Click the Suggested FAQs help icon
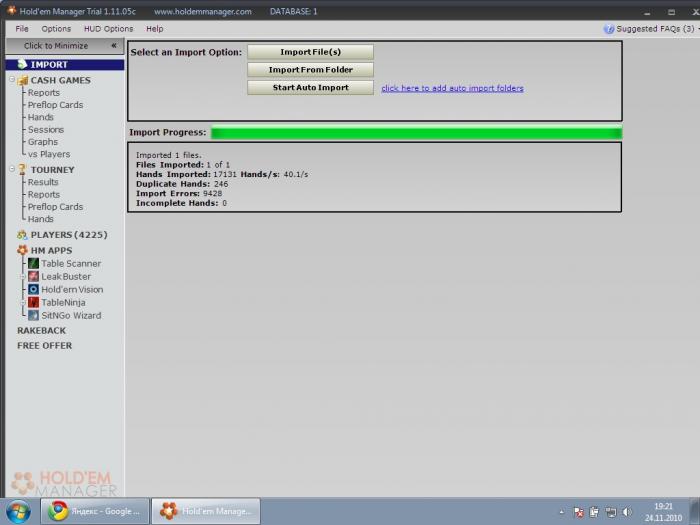 608,29
